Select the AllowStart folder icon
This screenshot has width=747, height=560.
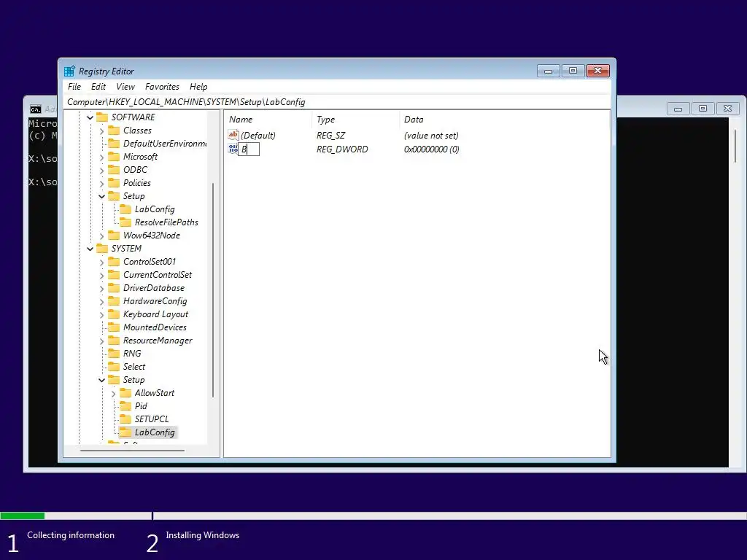(x=125, y=393)
